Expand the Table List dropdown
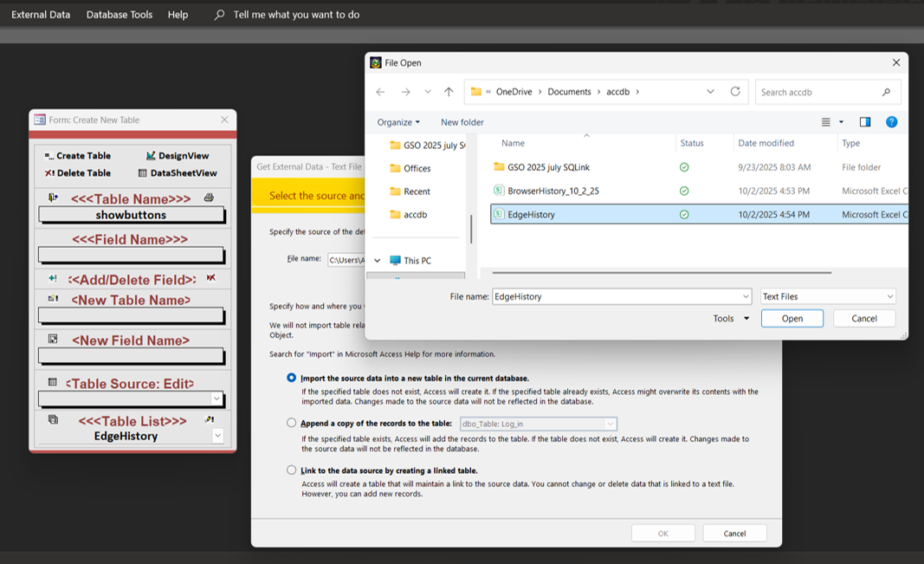Viewport: 924px width, 564px height. coord(217,436)
